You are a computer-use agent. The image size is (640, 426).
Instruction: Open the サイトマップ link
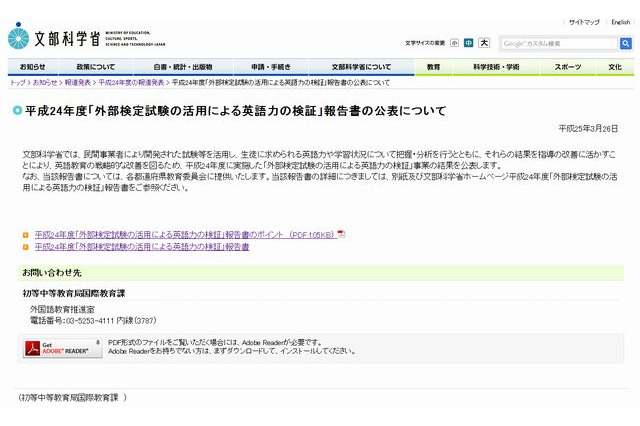click(584, 22)
